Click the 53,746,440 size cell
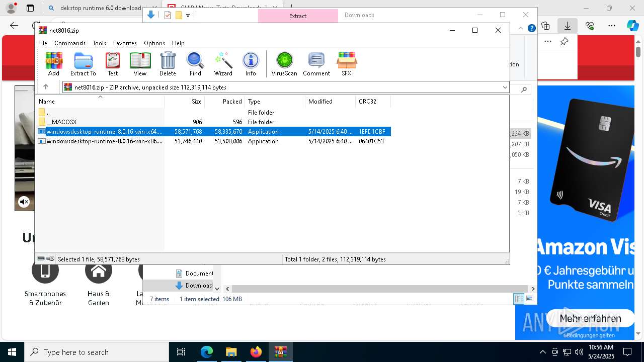Screen dimensions: 644x362 [188, 141]
